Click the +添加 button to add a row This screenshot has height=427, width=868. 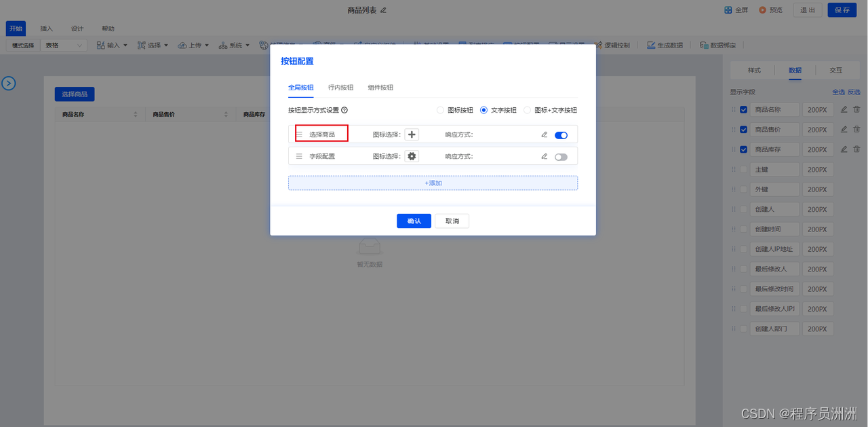tap(433, 183)
